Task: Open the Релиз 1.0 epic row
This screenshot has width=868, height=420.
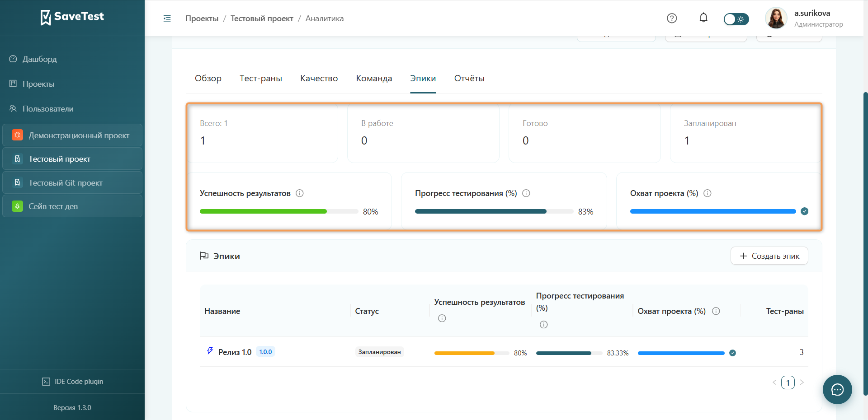Action: pos(504,352)
